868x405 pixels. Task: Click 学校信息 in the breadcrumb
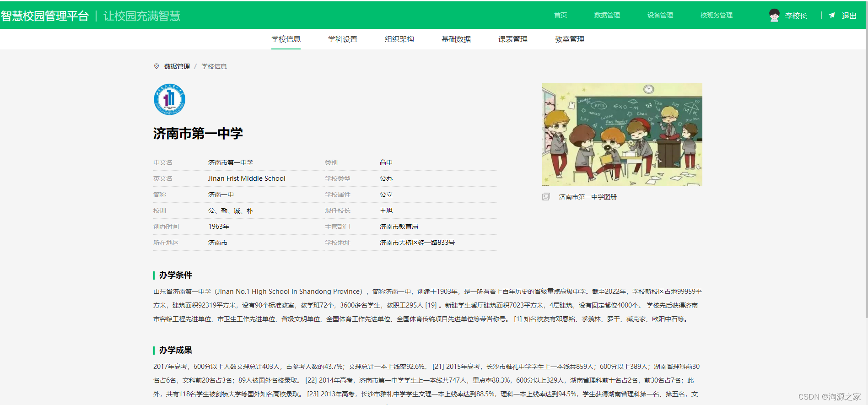click(214, 66)
